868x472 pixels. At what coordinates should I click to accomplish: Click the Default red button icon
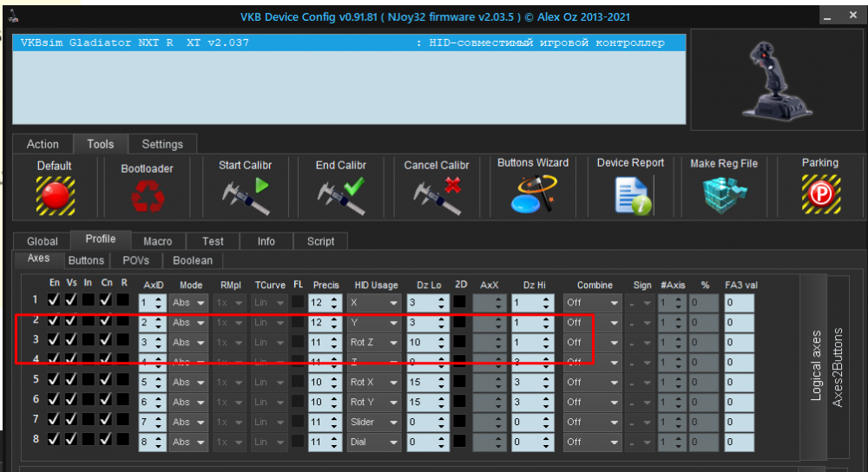55,195
